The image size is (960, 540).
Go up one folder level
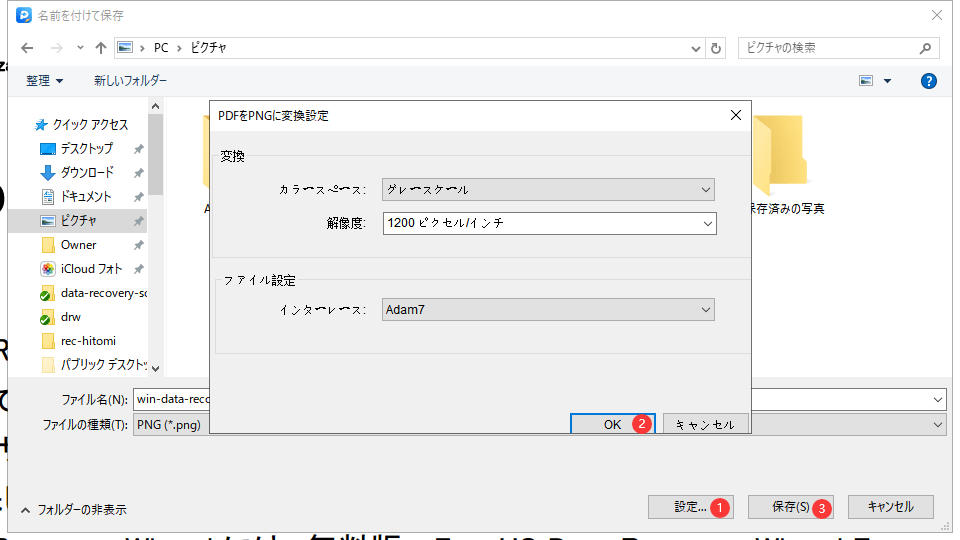coord(100,48)
